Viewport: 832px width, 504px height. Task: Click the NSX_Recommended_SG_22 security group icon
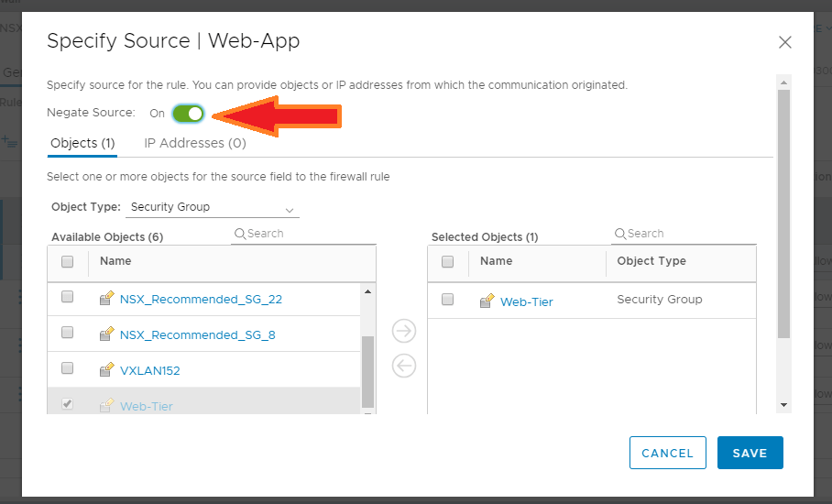click(106, 299)
